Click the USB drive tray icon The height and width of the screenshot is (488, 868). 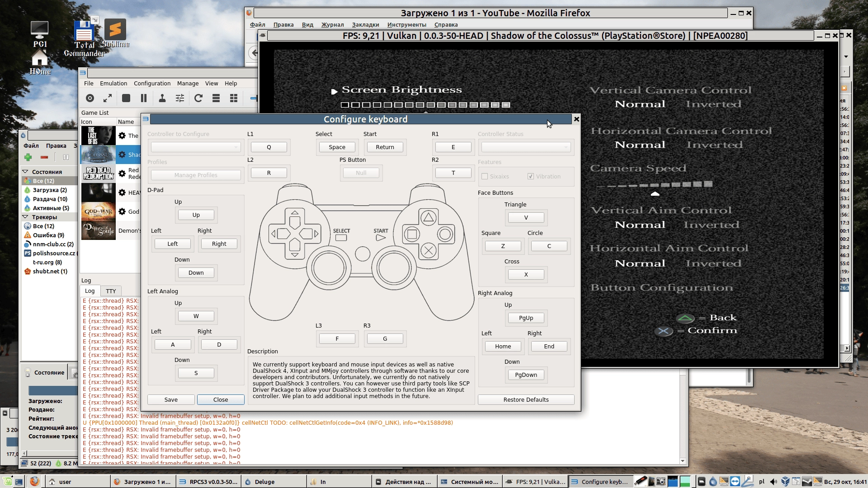click(640, 482)
